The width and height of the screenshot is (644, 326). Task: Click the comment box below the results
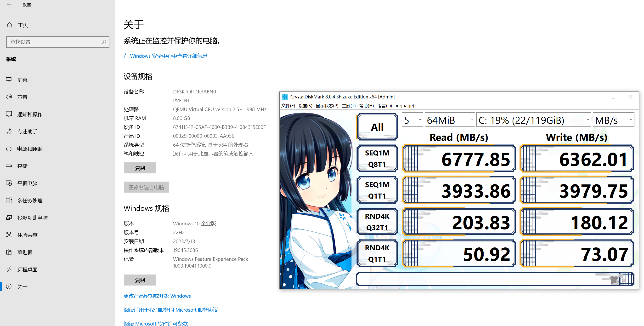coord(495,279)
